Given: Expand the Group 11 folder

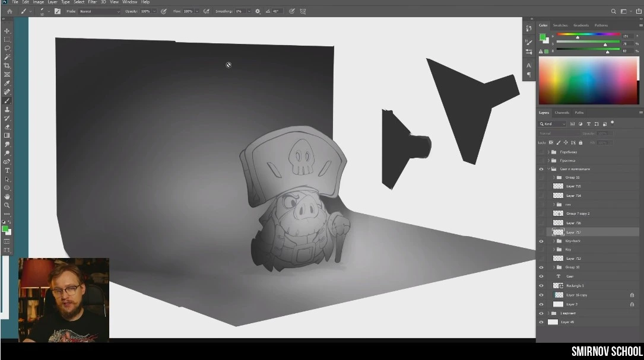Looking at the screenshot, I should tap(554, 177).
